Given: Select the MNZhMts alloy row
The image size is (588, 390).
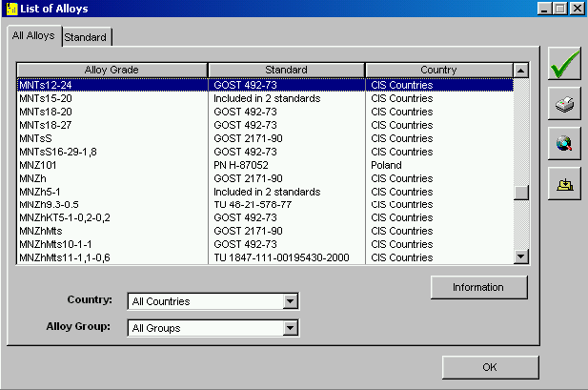Looking at the screenshot, I should [x=265, y=231].
